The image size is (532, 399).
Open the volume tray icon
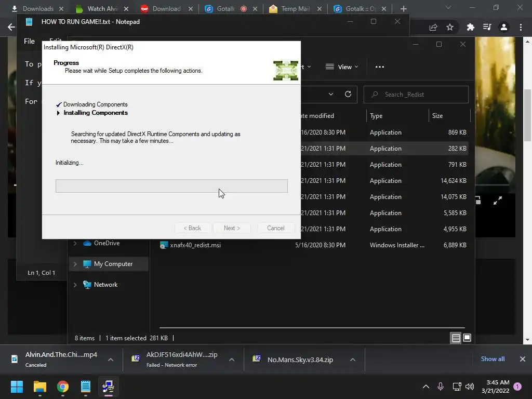[470, 387]
